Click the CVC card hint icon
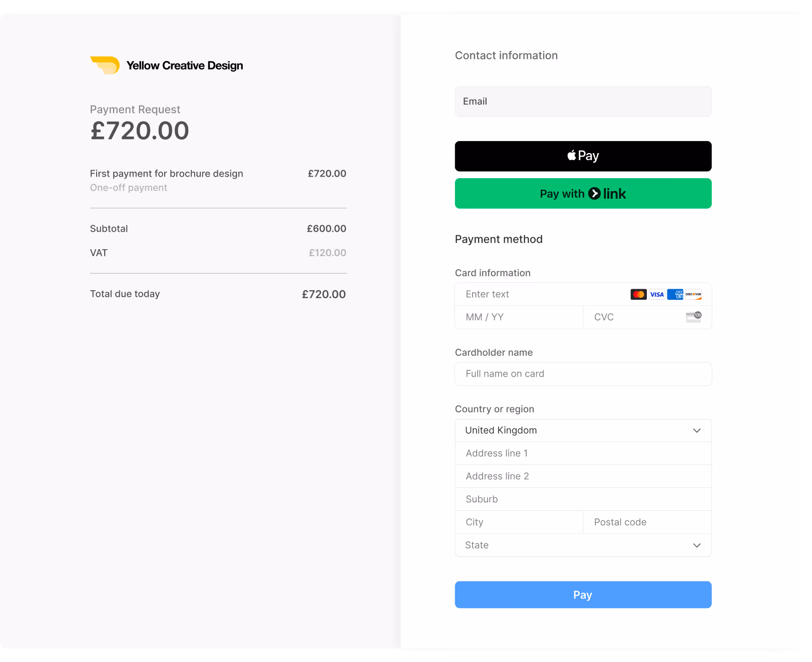The height and width of the screenshot is (662, 812). pos(693,317)
